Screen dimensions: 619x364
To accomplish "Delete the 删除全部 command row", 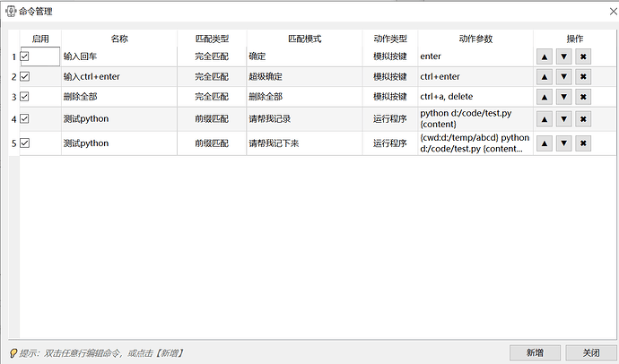I will coord(583,97).
